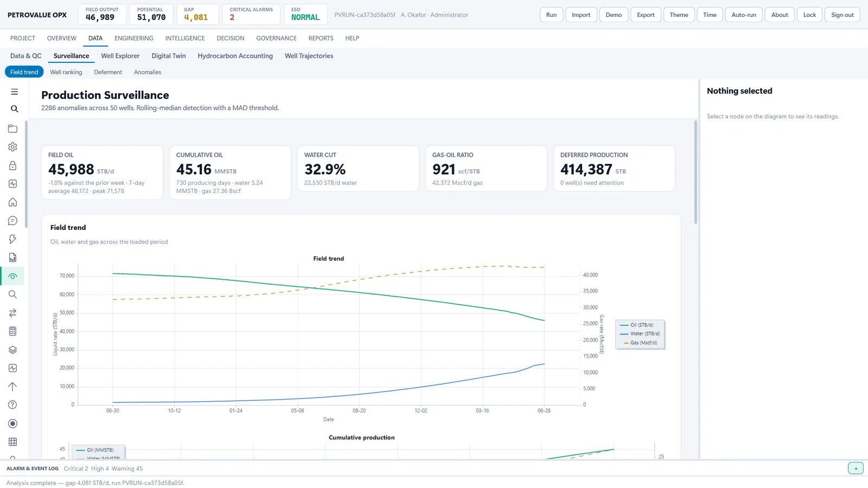The image size is (868, 488).
Task: Toggle Gas (Mscf/d) series in the chart legend
Action: (641, 343)
